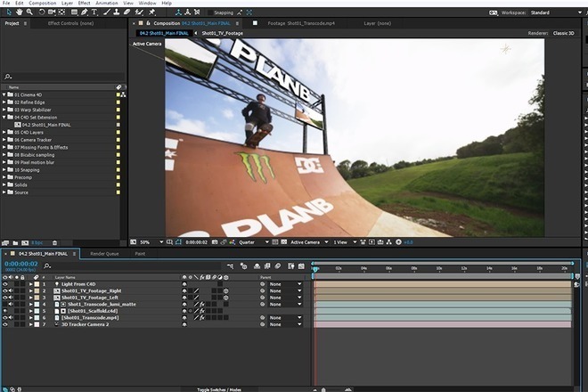Click label color swatch of layer 7
This screenshot has width=588, height=392.
37,324
